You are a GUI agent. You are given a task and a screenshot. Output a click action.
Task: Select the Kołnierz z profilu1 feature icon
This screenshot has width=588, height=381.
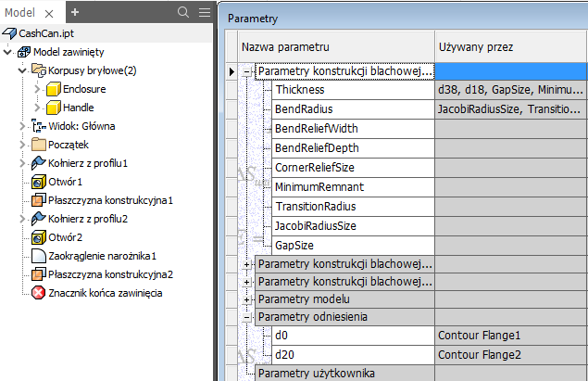tap(39, 163)
